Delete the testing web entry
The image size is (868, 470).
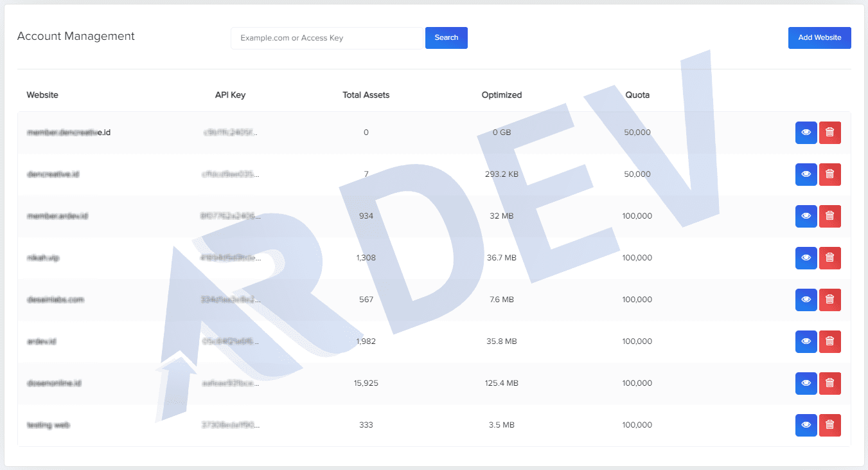click(829, 425)
